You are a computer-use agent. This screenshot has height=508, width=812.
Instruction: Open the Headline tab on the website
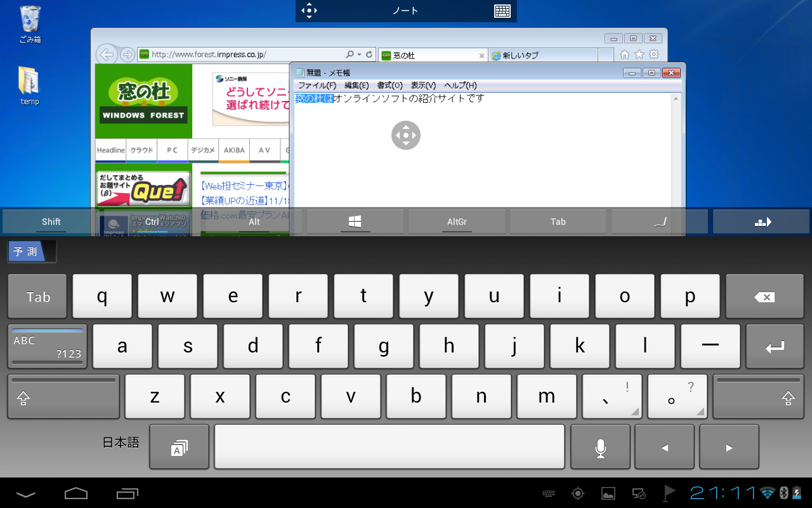110,150
